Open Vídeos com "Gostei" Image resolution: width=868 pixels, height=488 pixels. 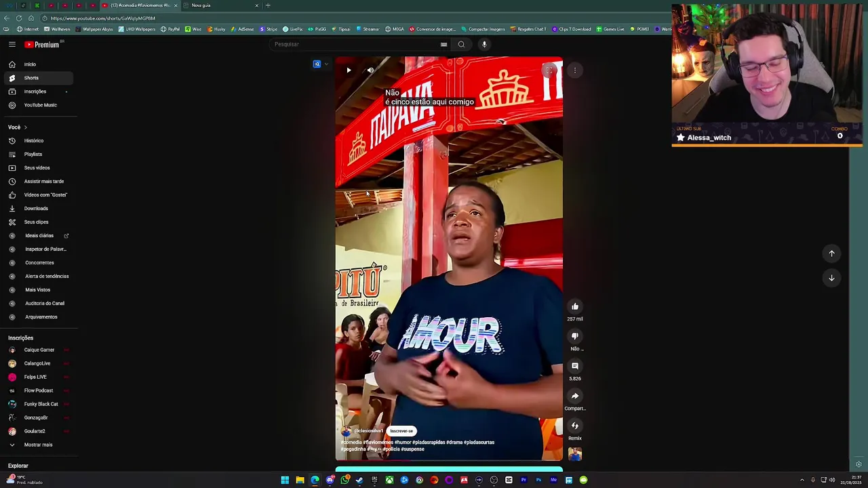(x=37, y=195)
